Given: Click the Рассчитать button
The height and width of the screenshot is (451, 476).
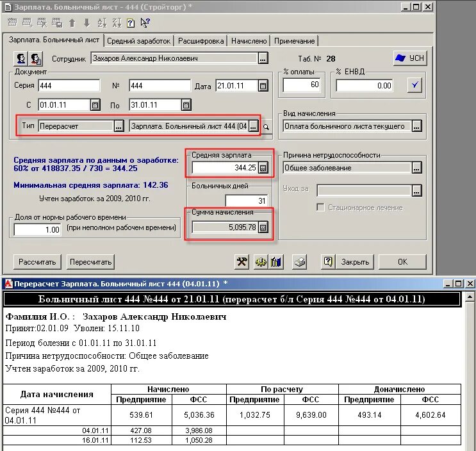Looking at the screenshot, I should [37, 262].
